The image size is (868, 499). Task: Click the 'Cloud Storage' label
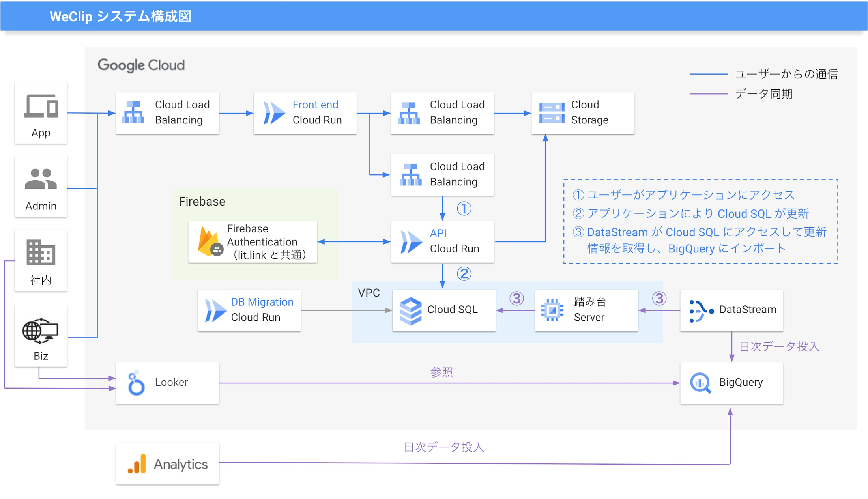(589, 112)
